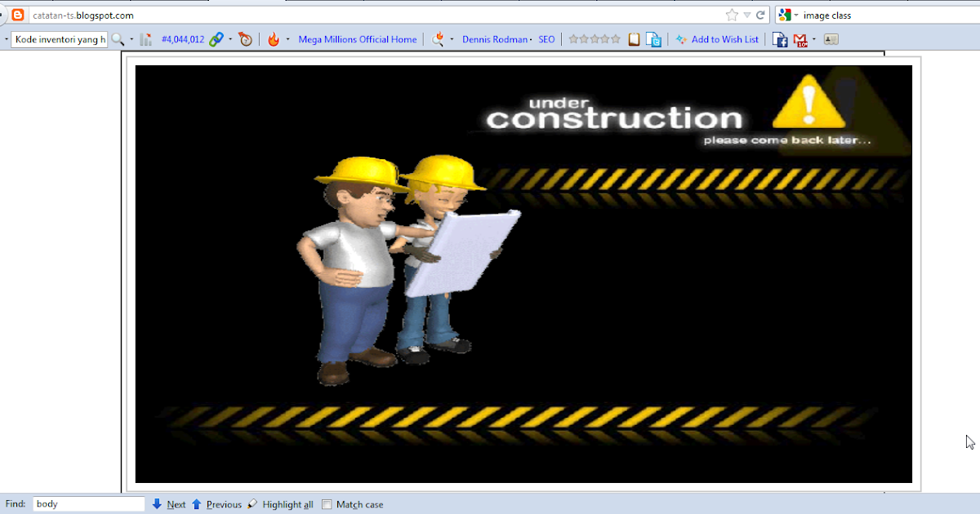Click the Blogger favicon in the address bar
The height and width of the screenshot is (514, 980).
click(18, 15)
